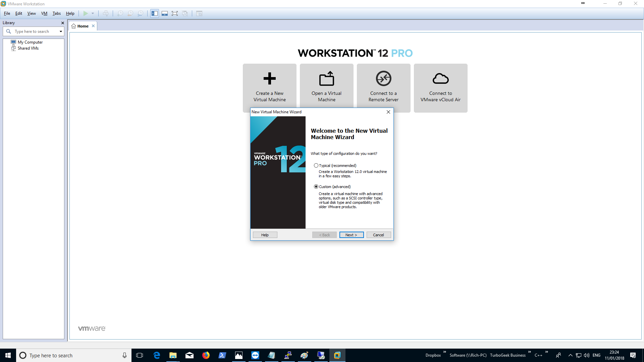Open the People icon in the taskbar
Image resolution: width=644 pixels, height=362 pixels.
point(558,355)
